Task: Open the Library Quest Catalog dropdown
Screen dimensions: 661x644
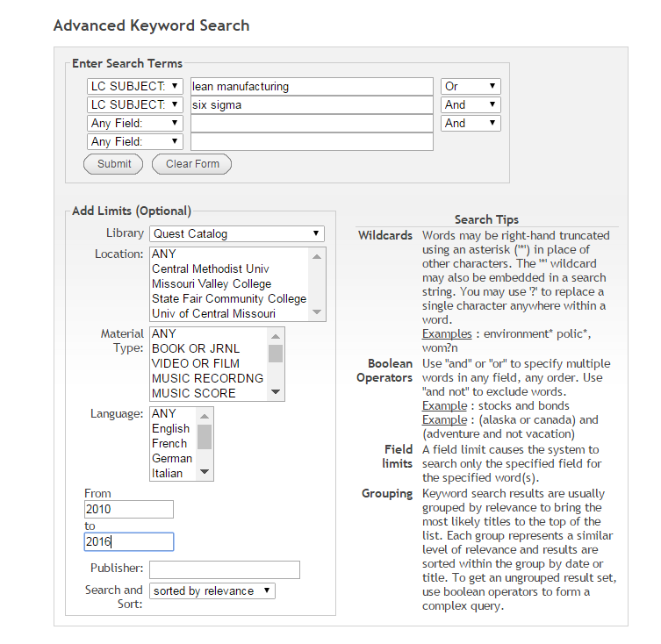Action: (x=237, y=234)
